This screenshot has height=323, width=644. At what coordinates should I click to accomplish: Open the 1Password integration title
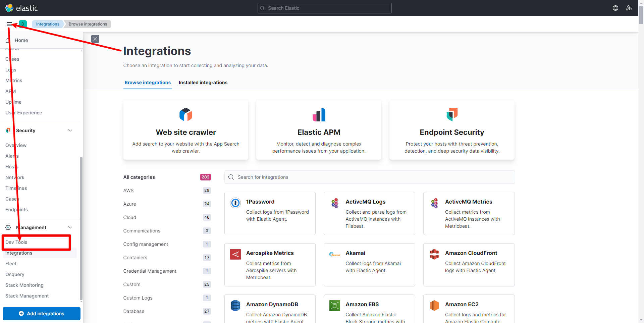[260, 202]
